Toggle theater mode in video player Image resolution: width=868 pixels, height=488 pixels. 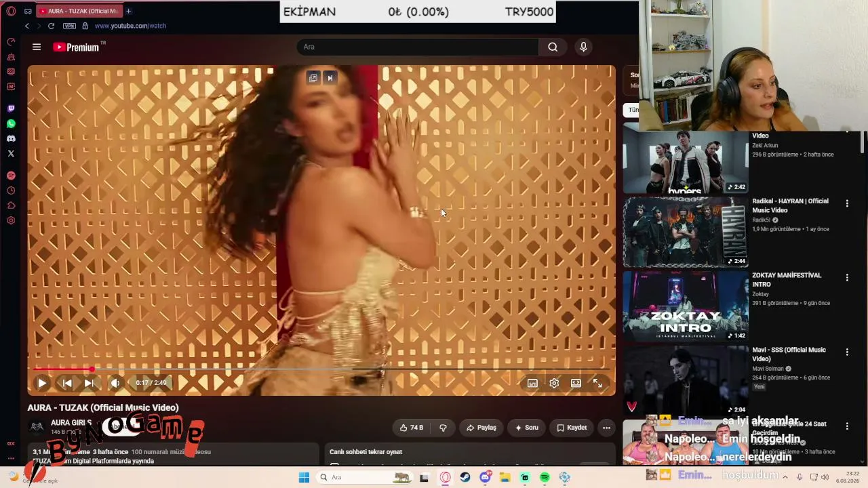576,383
